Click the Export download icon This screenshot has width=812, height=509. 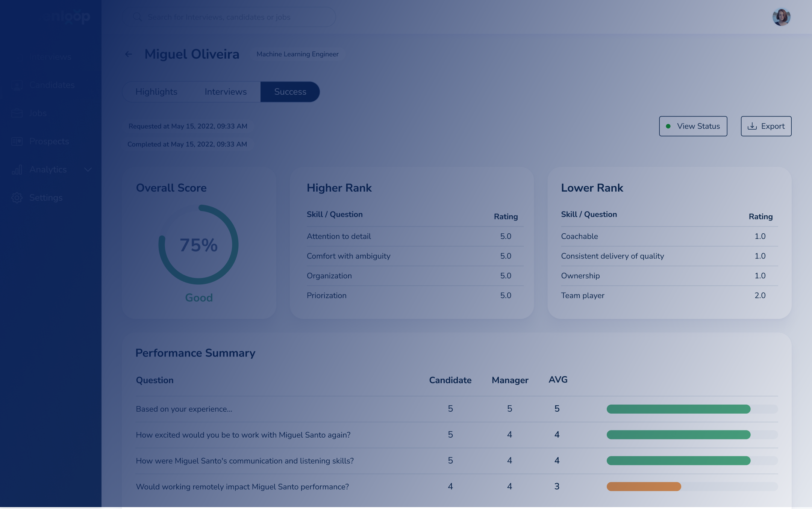pos(752,126)
